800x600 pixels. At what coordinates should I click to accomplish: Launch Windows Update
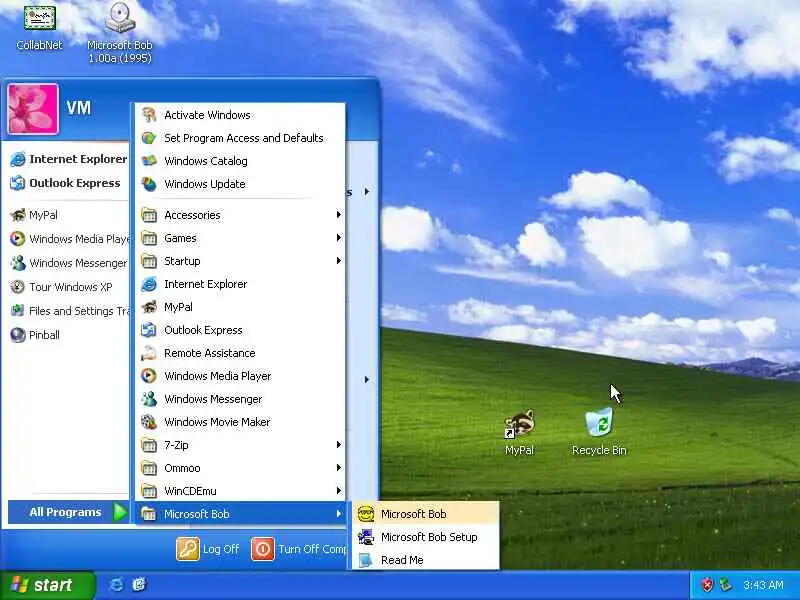point(240,184)
